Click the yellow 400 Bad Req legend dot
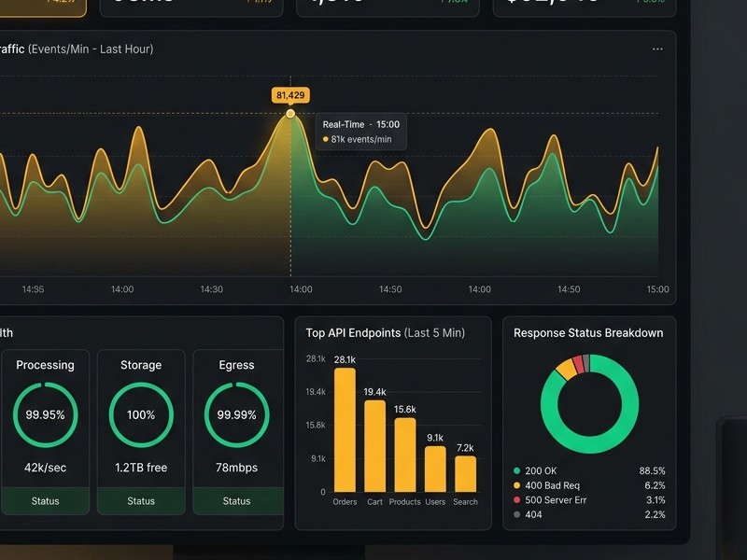 click(517, 485)
